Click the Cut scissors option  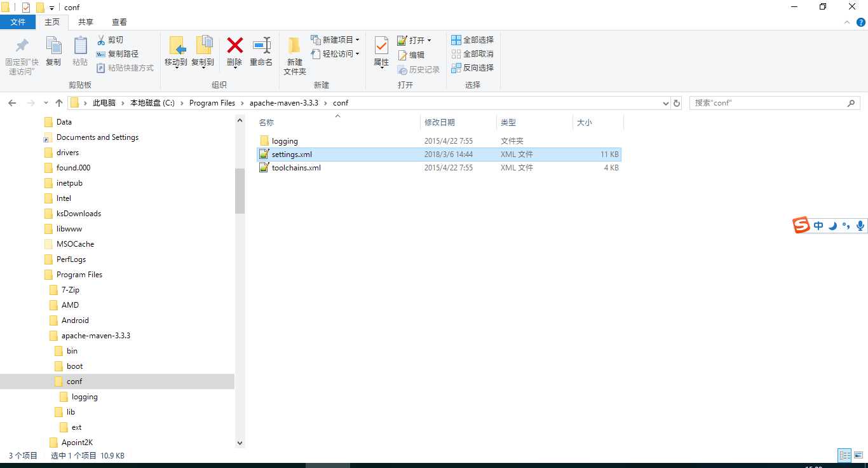[110, 39]
